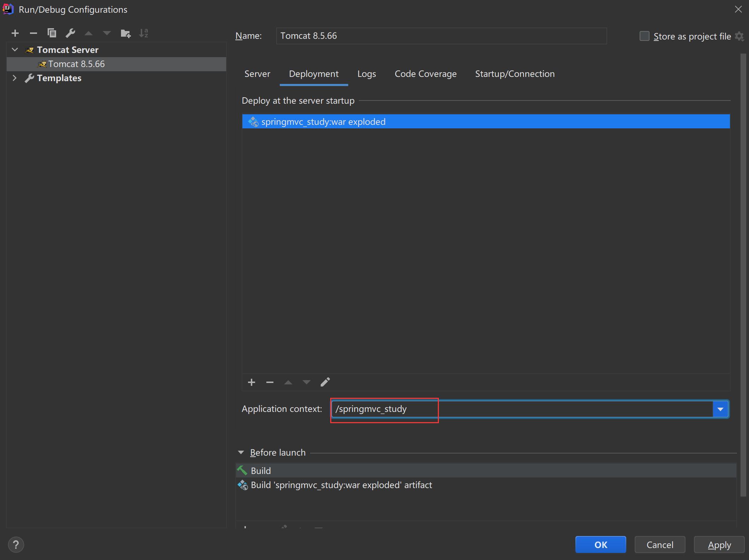The width and height of the screenshot is (749, 560).
Task: Move configuration down in left toolbar
Action: click(107, 34)
